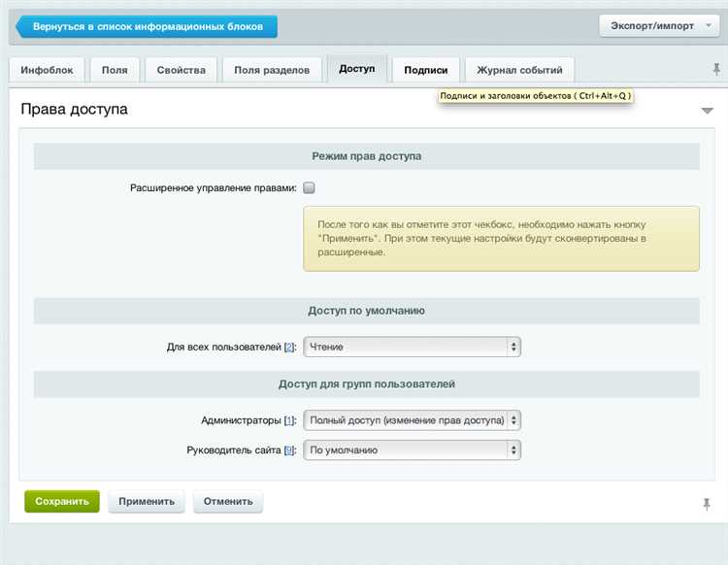
Task: Click the Отменить button
Action: 228,501
